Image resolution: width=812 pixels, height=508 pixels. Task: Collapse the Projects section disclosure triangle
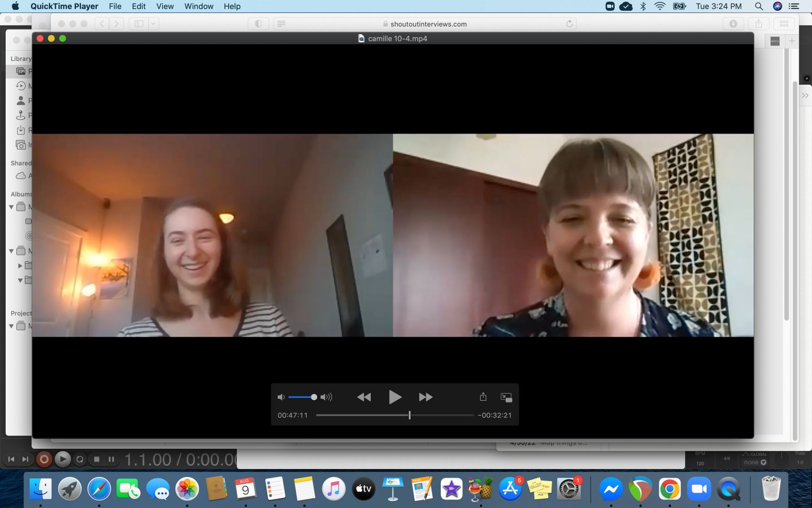tap(11, 326)
